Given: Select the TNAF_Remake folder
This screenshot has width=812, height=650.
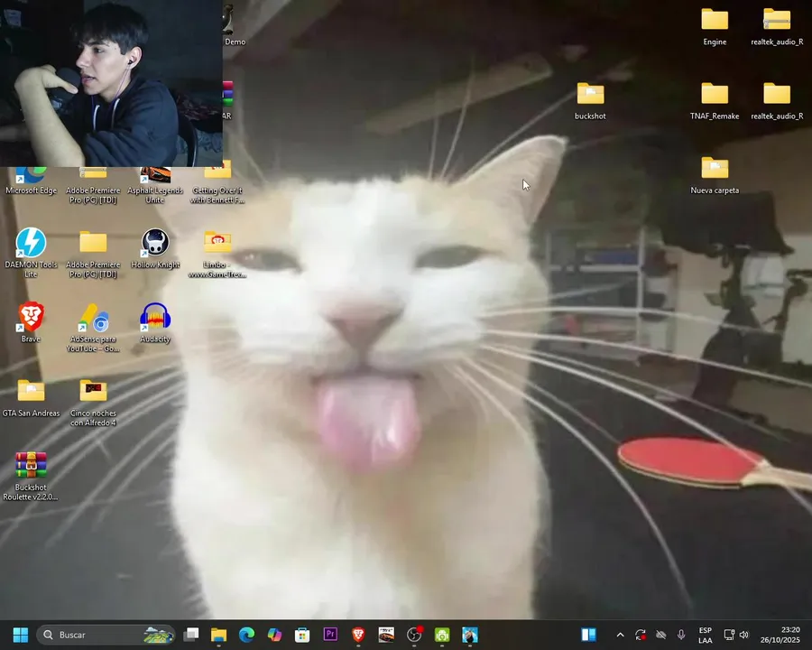Looking at the screenshot, I should [x=715, y=101].
